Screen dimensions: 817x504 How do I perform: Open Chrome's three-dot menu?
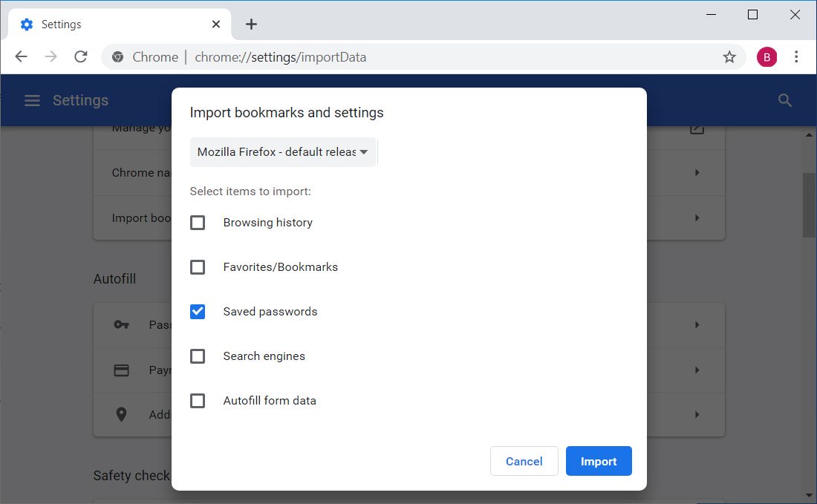tap(796, 57)
